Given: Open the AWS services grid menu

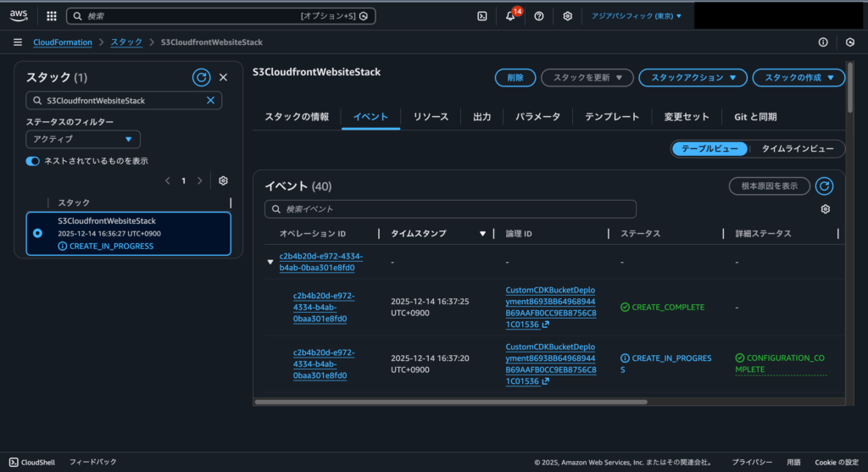Looking at the screenshot, I should tap(52, 15).
